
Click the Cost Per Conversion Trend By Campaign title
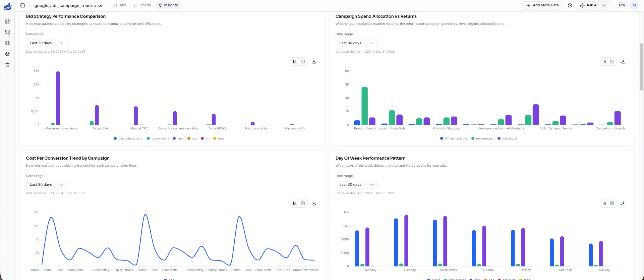(x=68, y=158)
